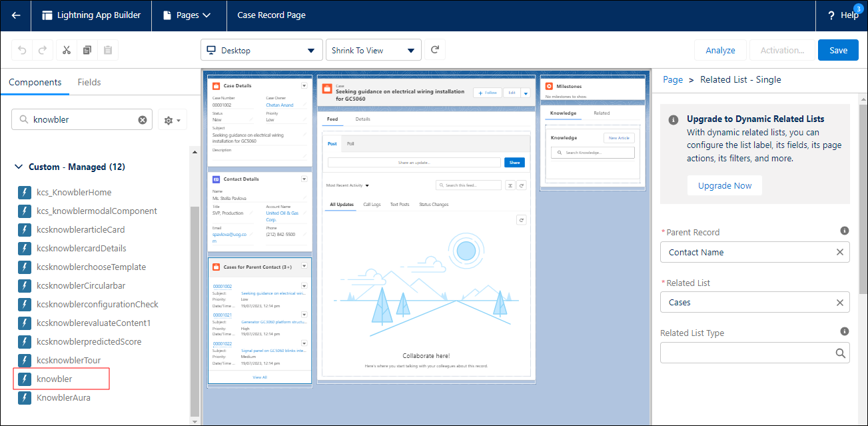Click the Undo button
Image resolution: width=868 pixels, height=426 pixels.
pos(23,50)
